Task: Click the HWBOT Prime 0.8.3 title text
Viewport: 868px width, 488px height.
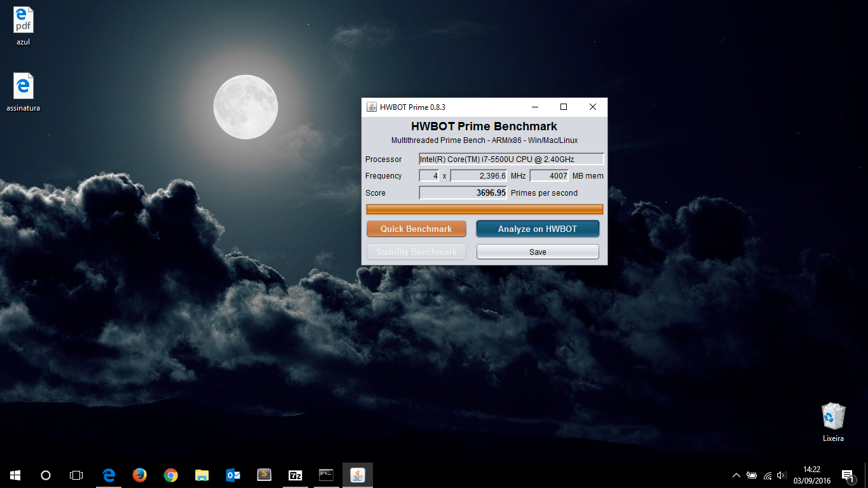Action: pos(412,107)
